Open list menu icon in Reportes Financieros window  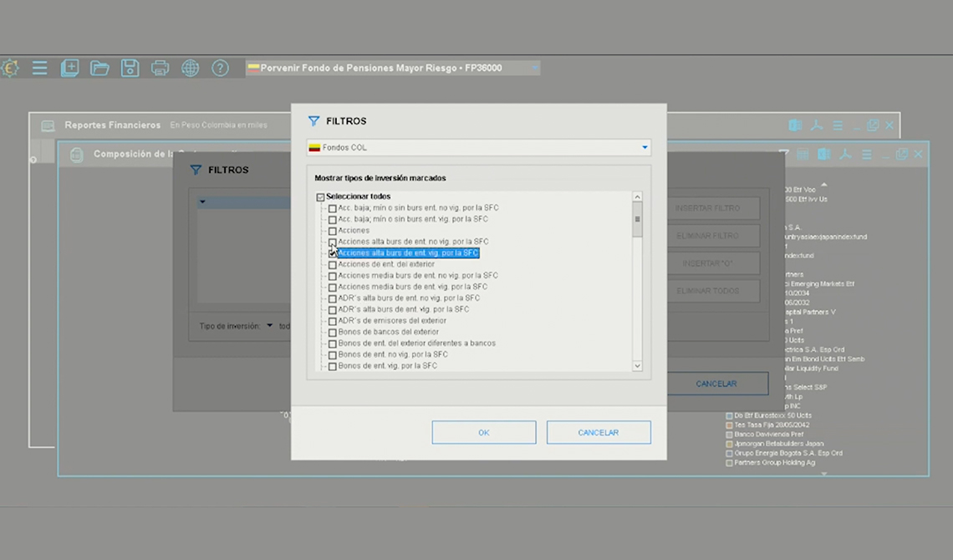click(838, 125)
